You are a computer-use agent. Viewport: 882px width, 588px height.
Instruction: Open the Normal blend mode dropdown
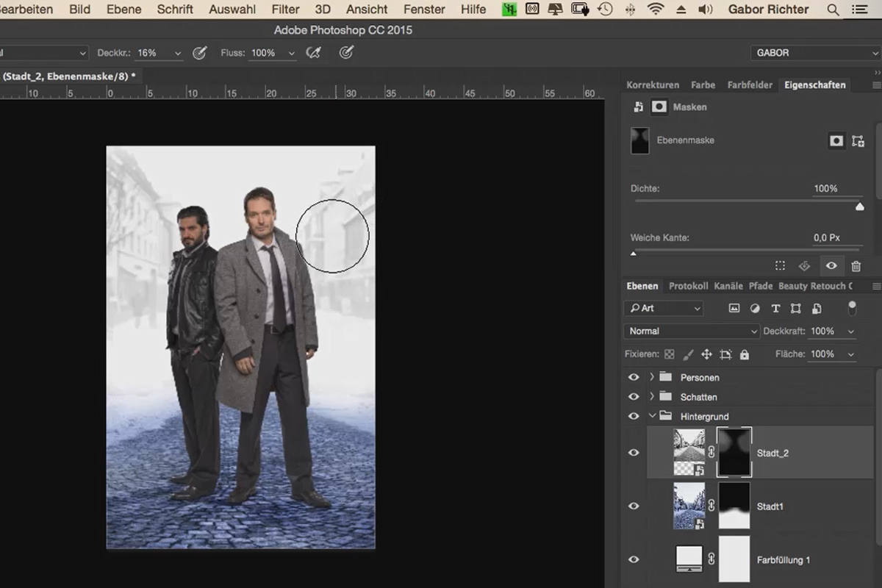click(692, 331)
